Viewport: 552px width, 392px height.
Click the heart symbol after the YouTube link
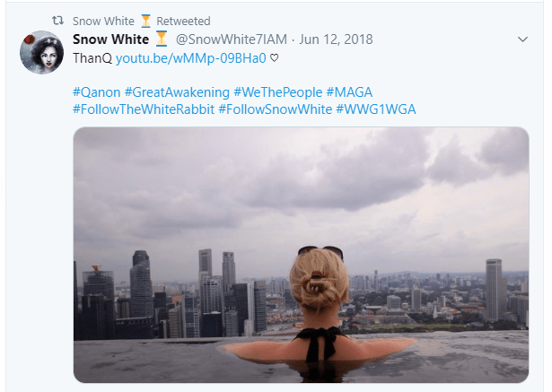pyautogui.click(x=276, y=57)
